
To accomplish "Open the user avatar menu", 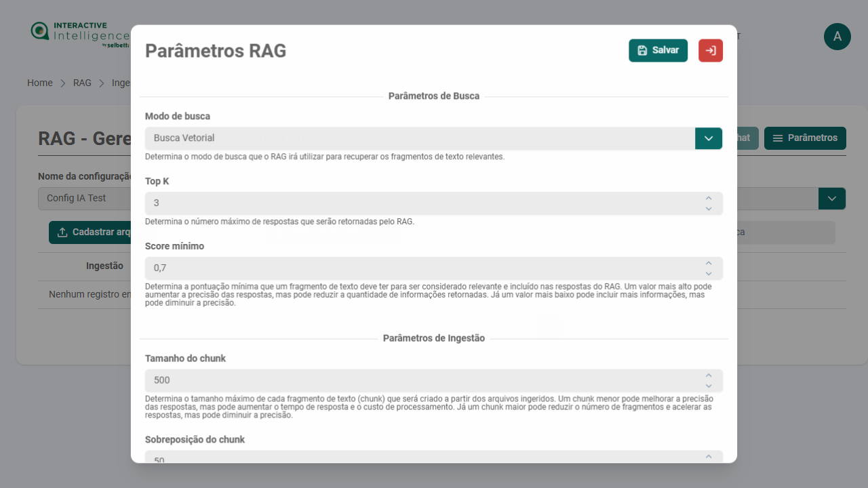I will 837,37.
